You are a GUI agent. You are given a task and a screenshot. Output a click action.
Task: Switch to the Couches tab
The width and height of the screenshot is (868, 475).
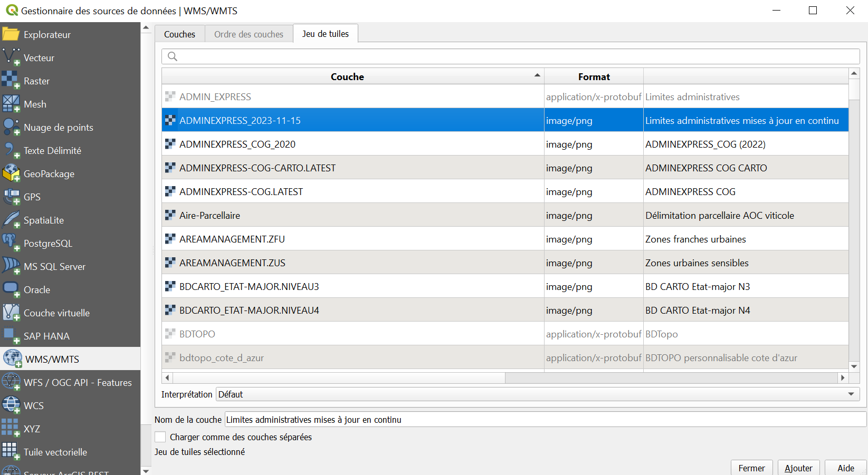pos(179,33)
